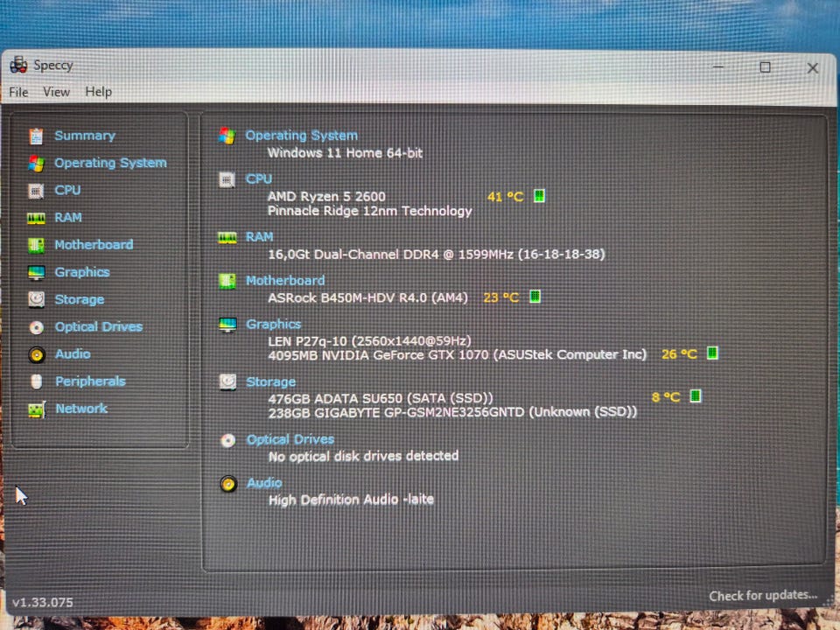Click the Network card icon in sidebar
The image size is (840, 630).
point(36,409)
